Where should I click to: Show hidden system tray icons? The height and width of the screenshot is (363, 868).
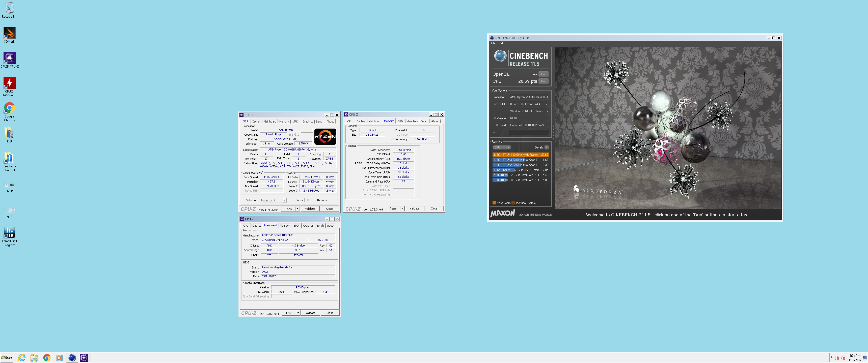[832, 357]
